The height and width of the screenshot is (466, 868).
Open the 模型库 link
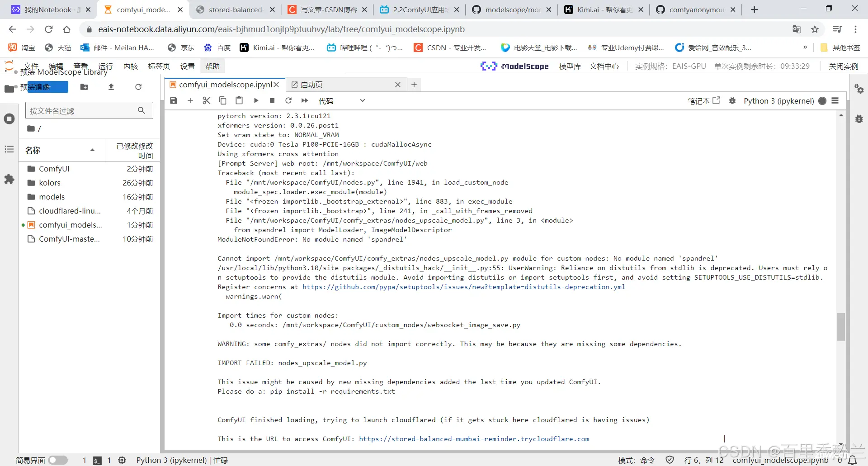(570, 67)
